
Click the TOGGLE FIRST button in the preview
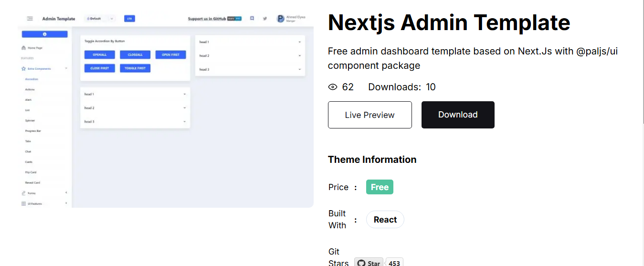coord(135,68)
